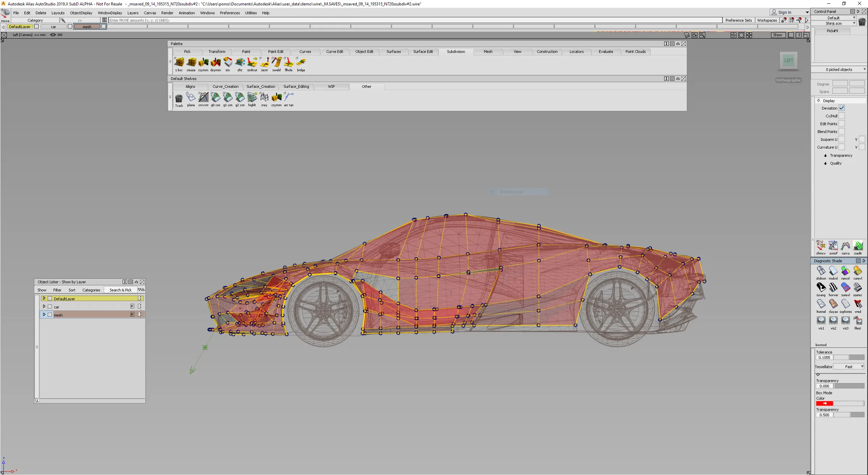Pick the sextr extrude tool

(x=264, y=64)
